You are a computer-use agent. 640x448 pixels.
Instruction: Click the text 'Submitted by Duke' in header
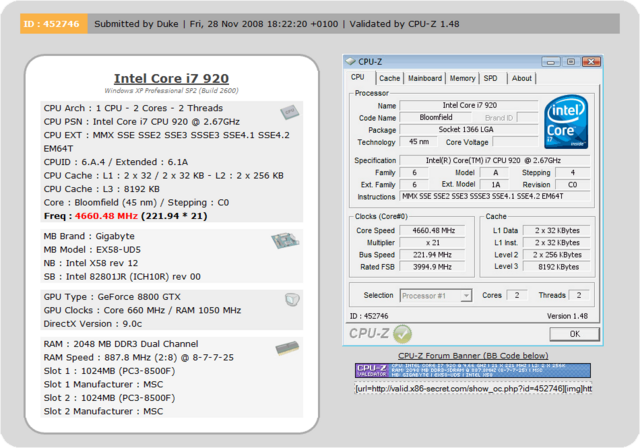[136, 24]
